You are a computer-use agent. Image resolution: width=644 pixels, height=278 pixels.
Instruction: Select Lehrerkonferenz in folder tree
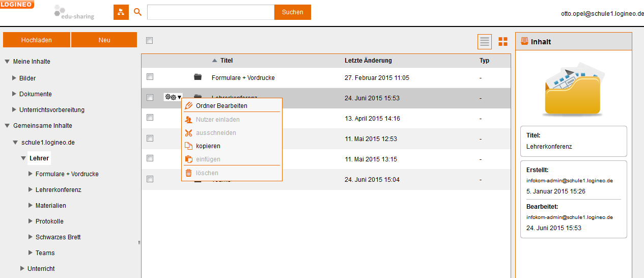point(59,190)
